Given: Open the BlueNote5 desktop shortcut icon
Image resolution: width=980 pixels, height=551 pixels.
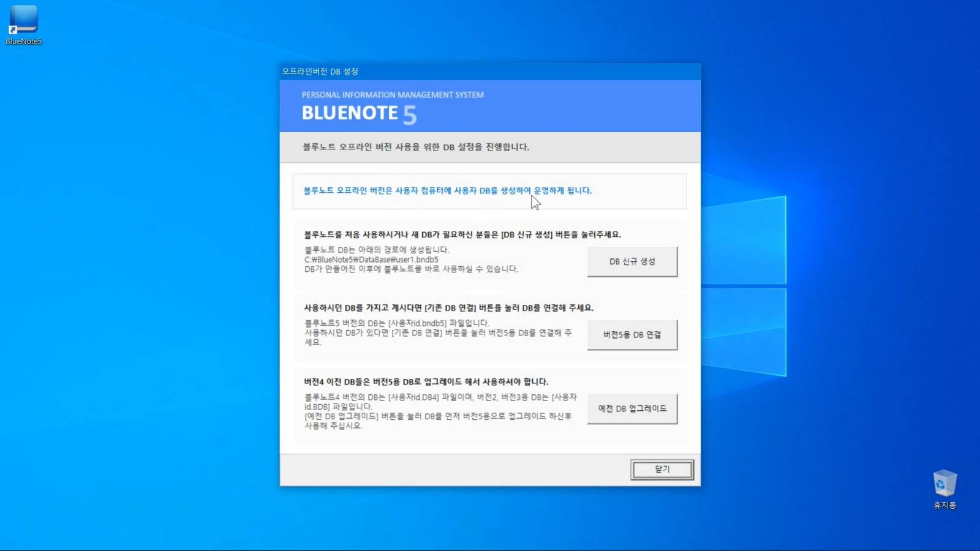Looking at the screenshot, I should [x=23, y=24].
